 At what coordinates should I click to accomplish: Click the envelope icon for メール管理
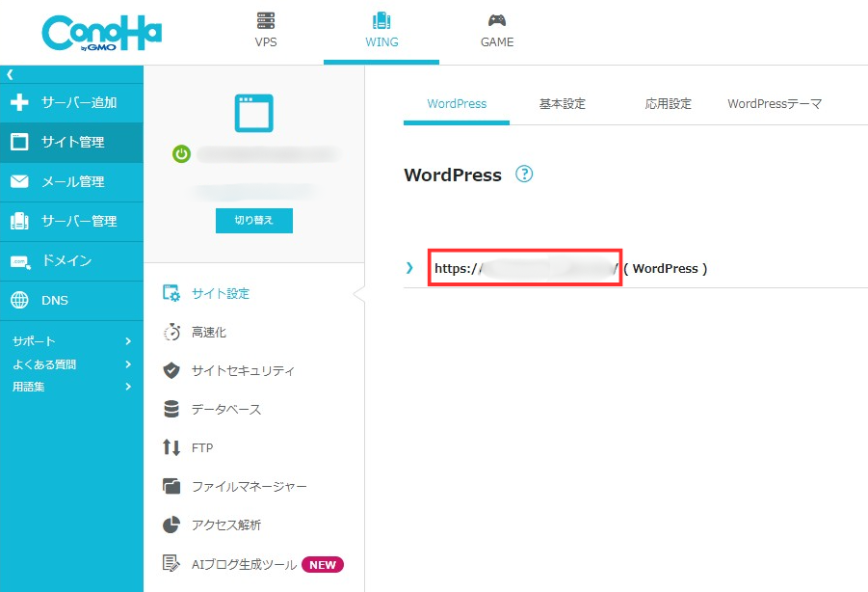point(19,181)
